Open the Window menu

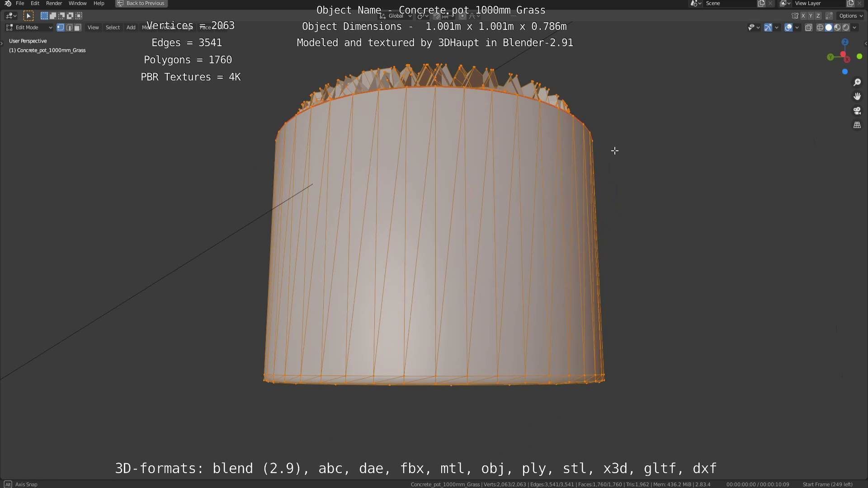coord(77,3)
